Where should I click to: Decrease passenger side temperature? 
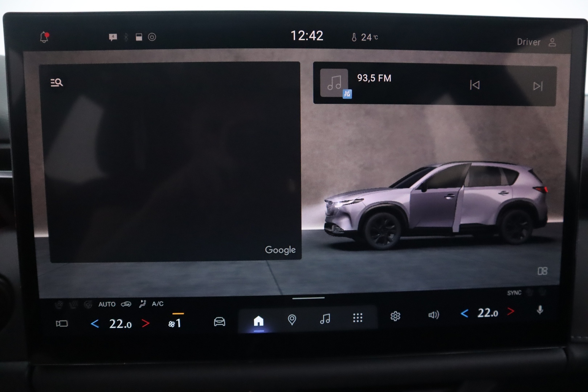coord(464,313)
